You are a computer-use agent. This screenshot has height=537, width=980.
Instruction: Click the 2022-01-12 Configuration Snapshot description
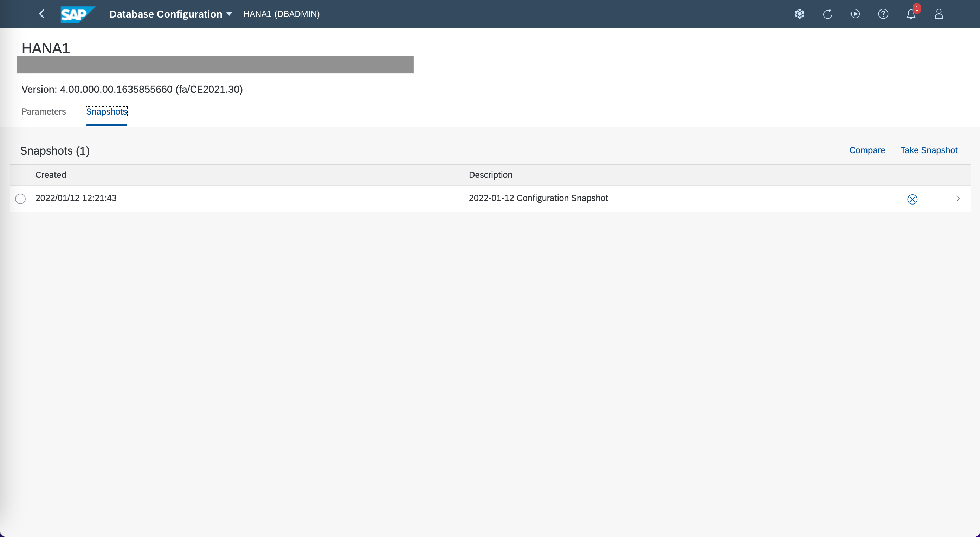538,198
